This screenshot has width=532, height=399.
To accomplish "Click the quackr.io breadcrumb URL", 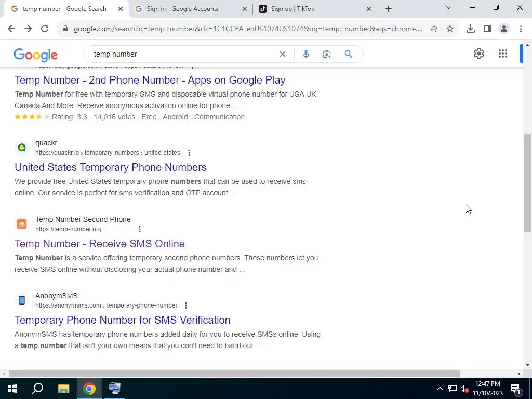I will click(108, 153).
